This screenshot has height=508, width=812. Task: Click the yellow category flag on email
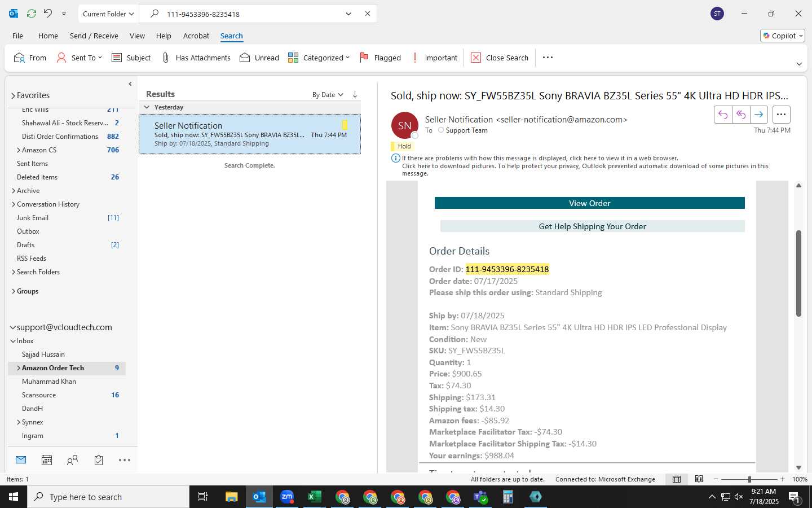click(345, 125)
